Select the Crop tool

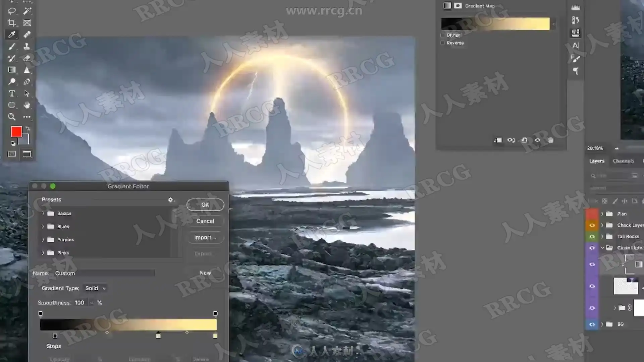12,23
